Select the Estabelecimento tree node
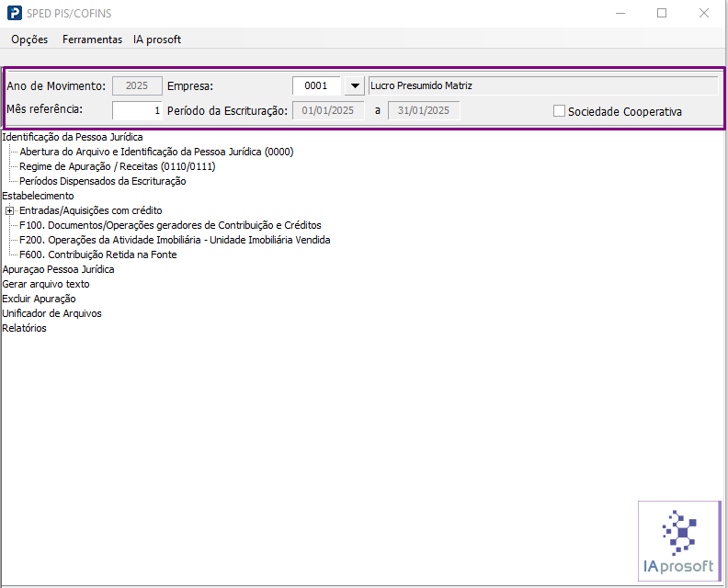 coord(38,196)
